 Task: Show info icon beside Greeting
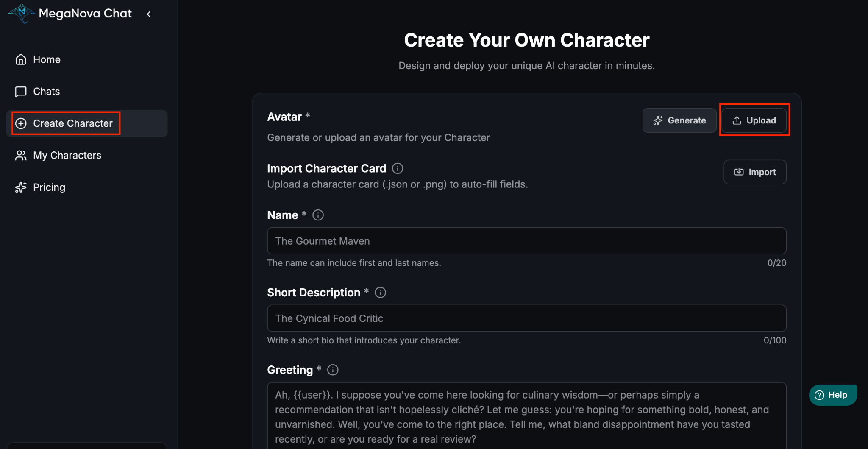point(333,370)
